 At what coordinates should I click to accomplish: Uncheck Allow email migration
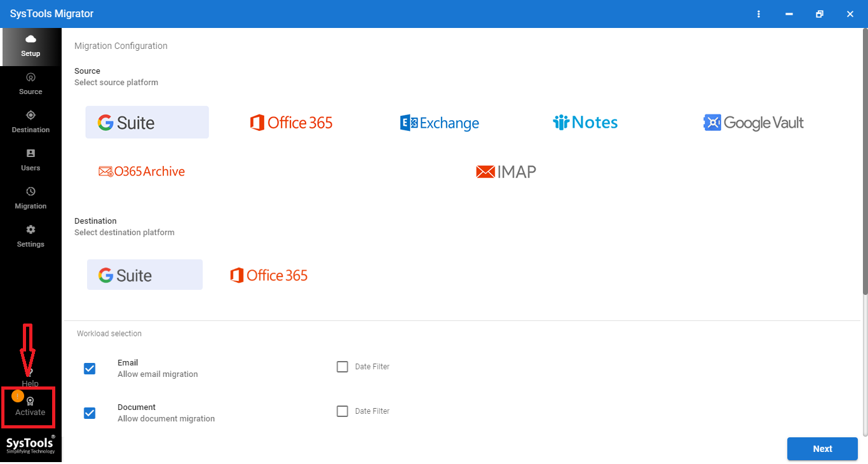90,368
